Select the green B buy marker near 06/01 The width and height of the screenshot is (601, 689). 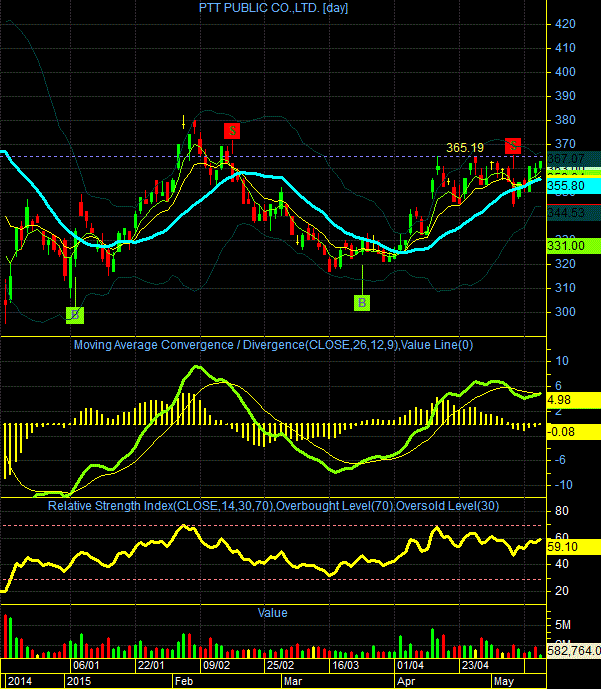coord(75,315)
